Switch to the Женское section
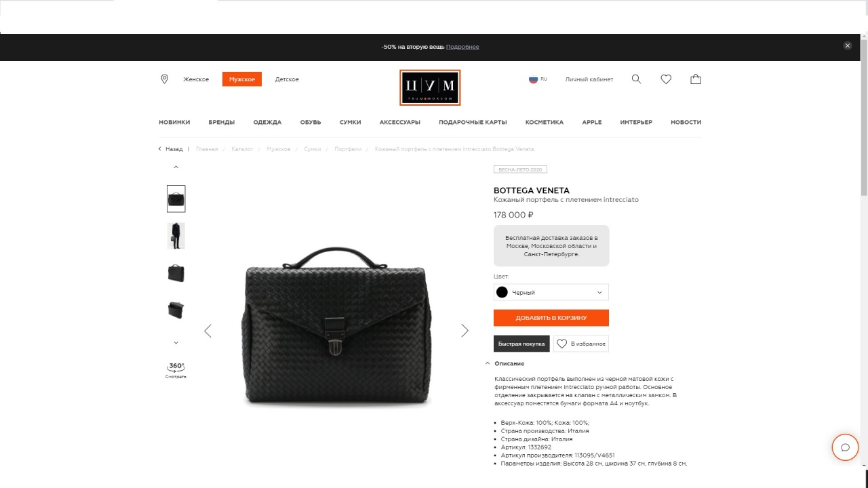Viewport: 868px width, 488px height. coord(196,79)
